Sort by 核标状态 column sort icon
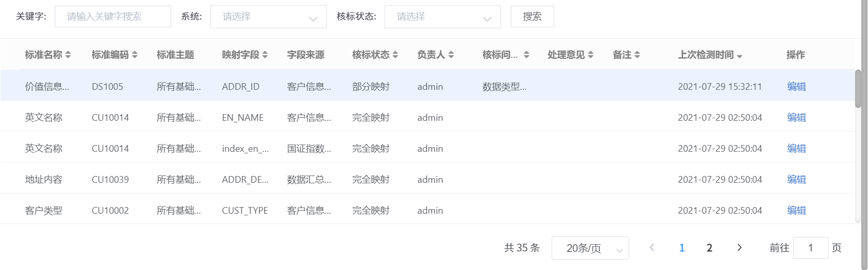 [x=395, y=55]
